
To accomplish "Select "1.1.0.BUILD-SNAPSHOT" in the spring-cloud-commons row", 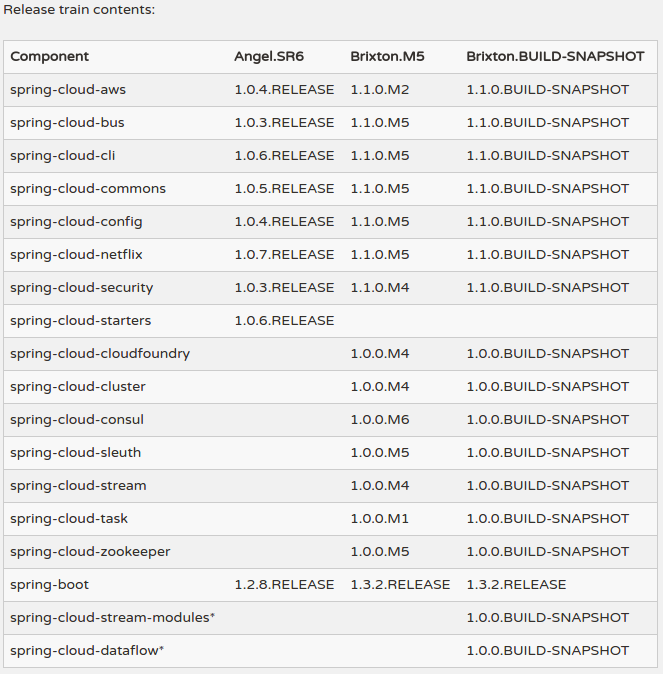I will 548,189.
